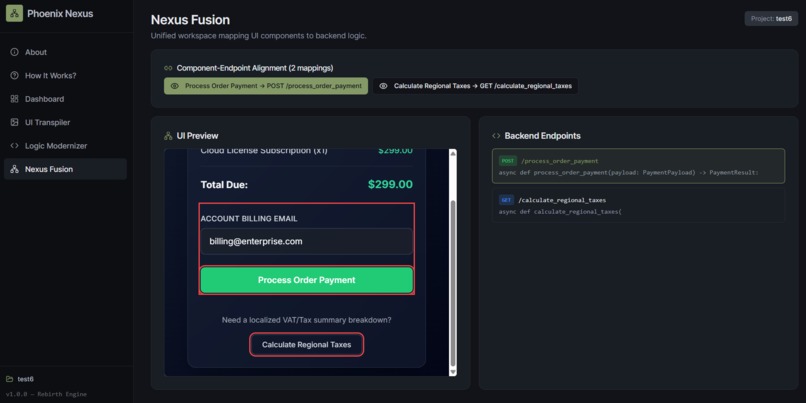
Task: Select the Calculate Regional Taxes → GET mapping chip
Action: 475,86
